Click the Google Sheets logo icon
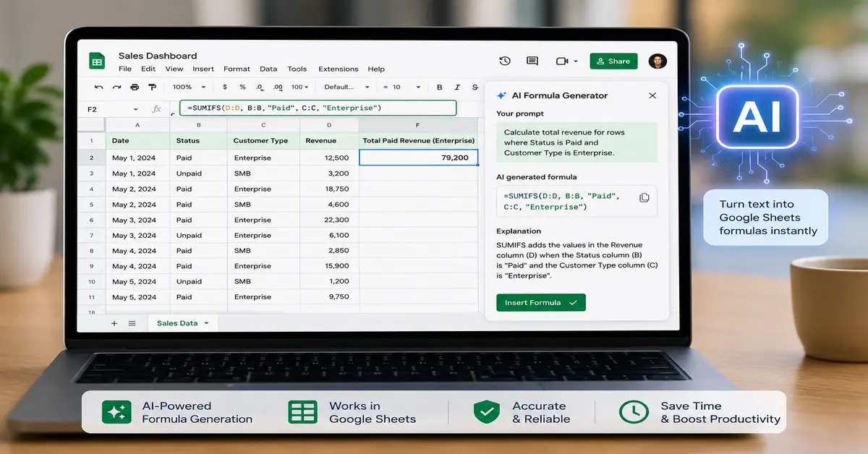 click(x=97, y=61)
